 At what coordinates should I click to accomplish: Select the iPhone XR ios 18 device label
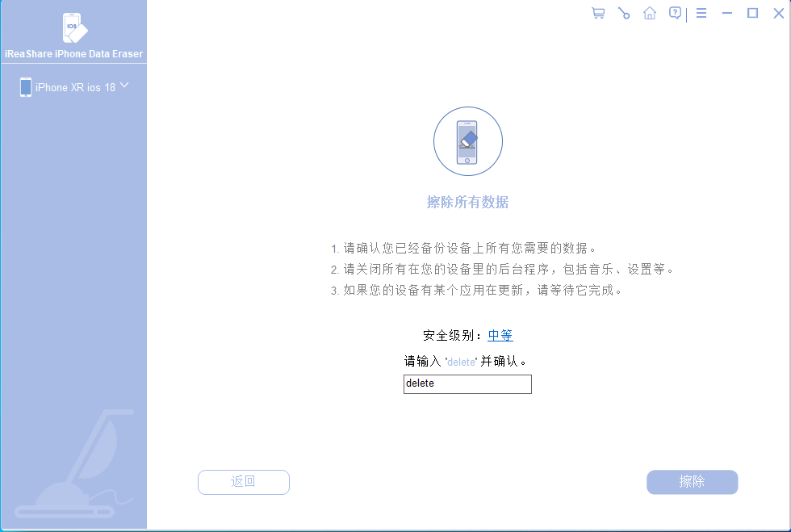[x=75, y=87]
